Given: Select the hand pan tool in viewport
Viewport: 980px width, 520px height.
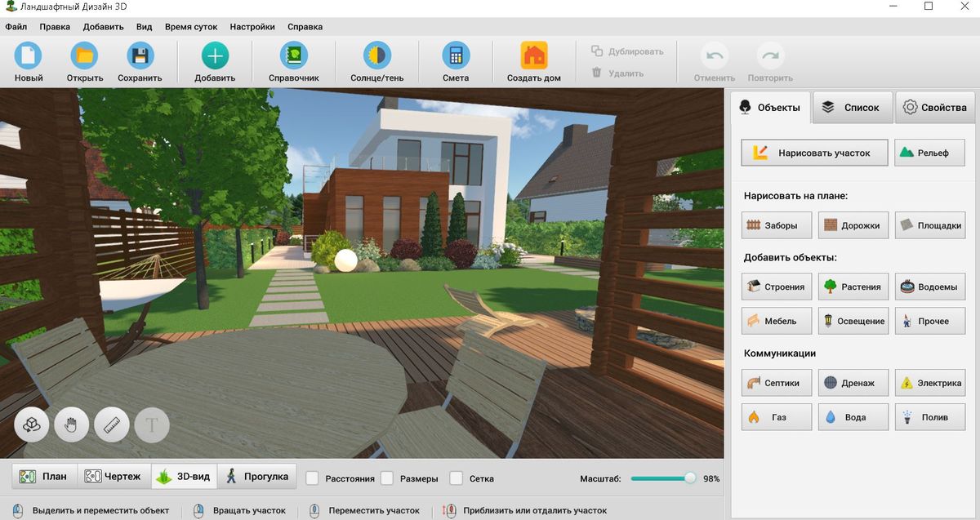Looking at the screenshot, I should tap(72, 425).
